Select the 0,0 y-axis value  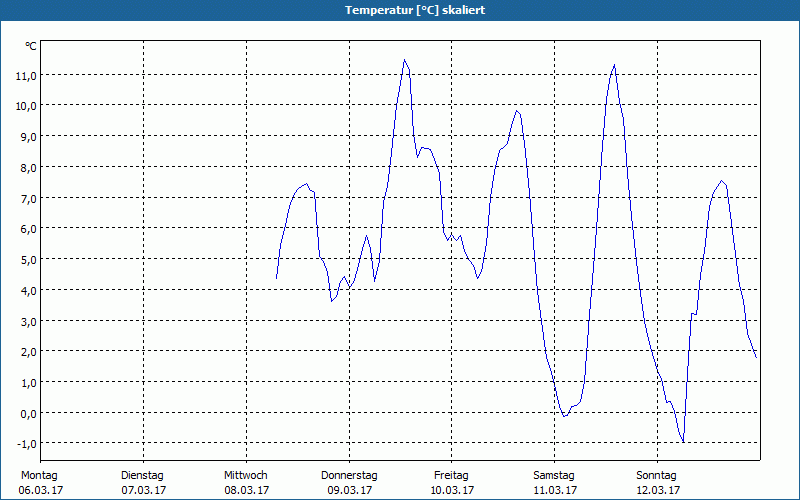28,414
